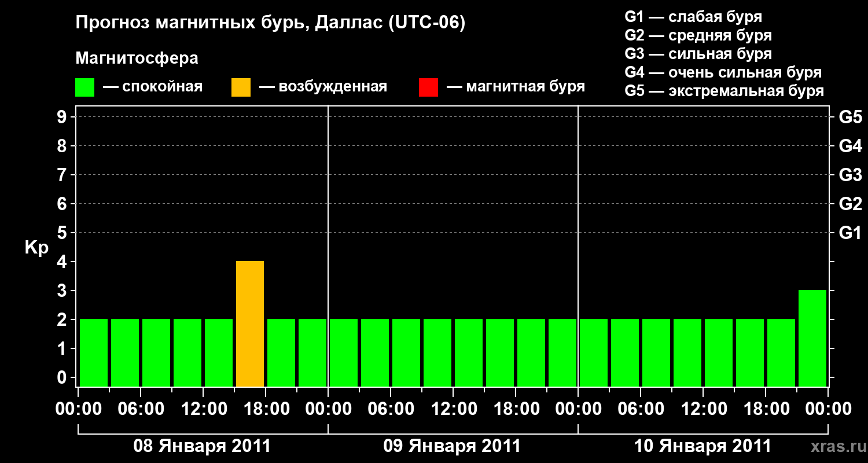Viewport: 868px width, 463px height.
Task: Select the orange Kp 4 bar
Action: pyautogui.click(x=250, y=324)
